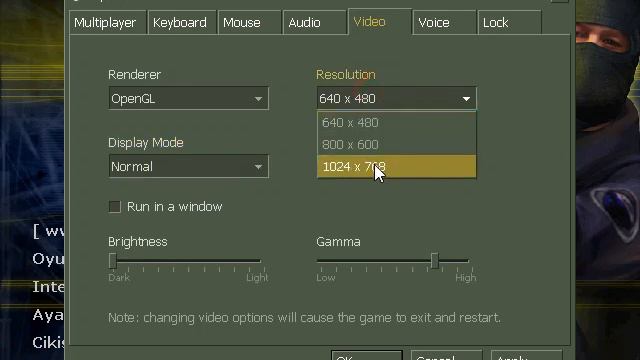Click Light end of Brightness slider
Image resolution: width=640 pixels, height=360 pixels.
click(257, 278)
